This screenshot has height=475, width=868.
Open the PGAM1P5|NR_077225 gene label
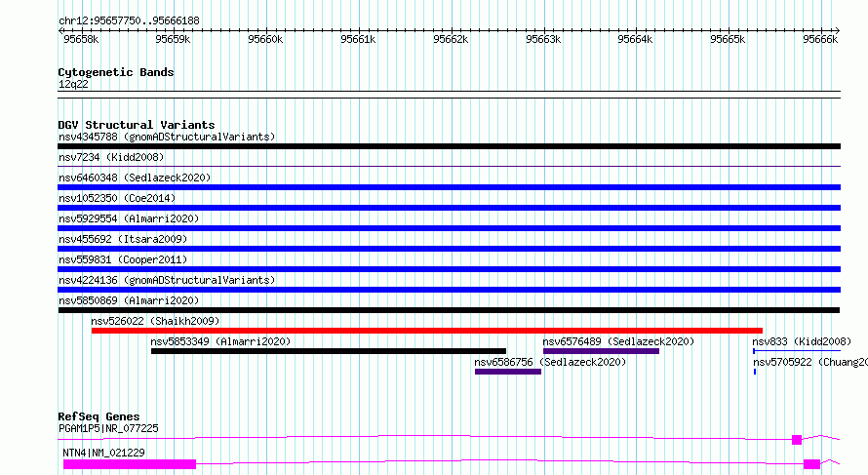108,428
